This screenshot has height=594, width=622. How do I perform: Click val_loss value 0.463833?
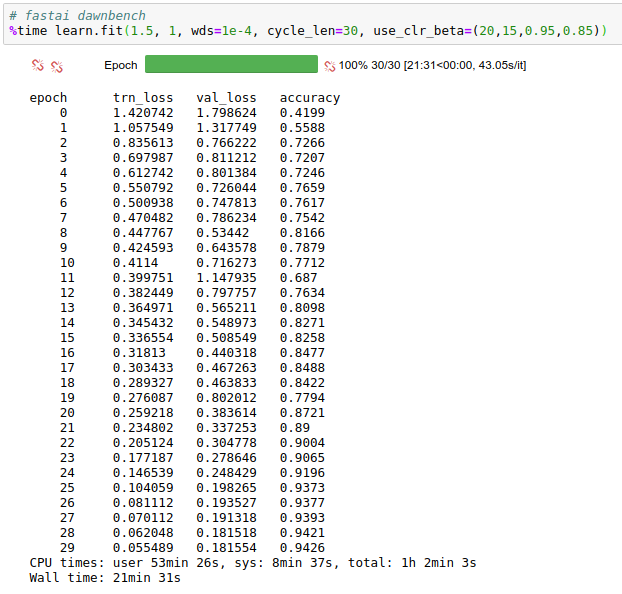tap(226, 383)
